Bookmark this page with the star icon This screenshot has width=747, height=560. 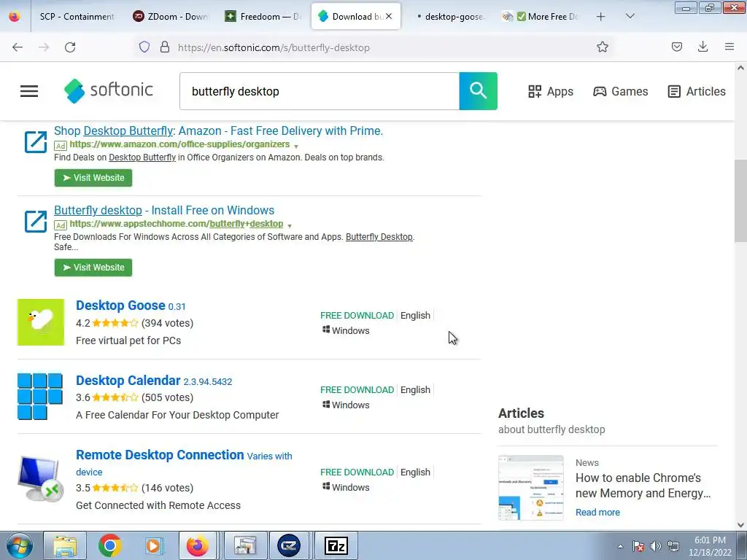pyautogui.click(x=602, y=47)
